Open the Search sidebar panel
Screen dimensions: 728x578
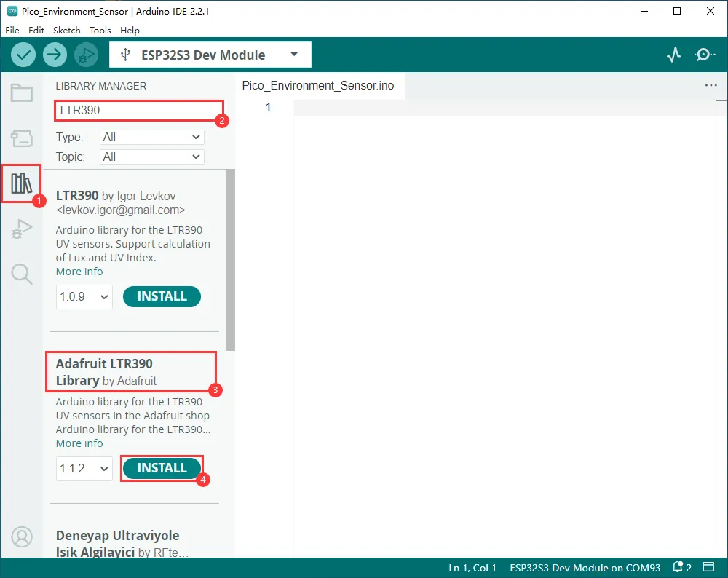point(22,274)
